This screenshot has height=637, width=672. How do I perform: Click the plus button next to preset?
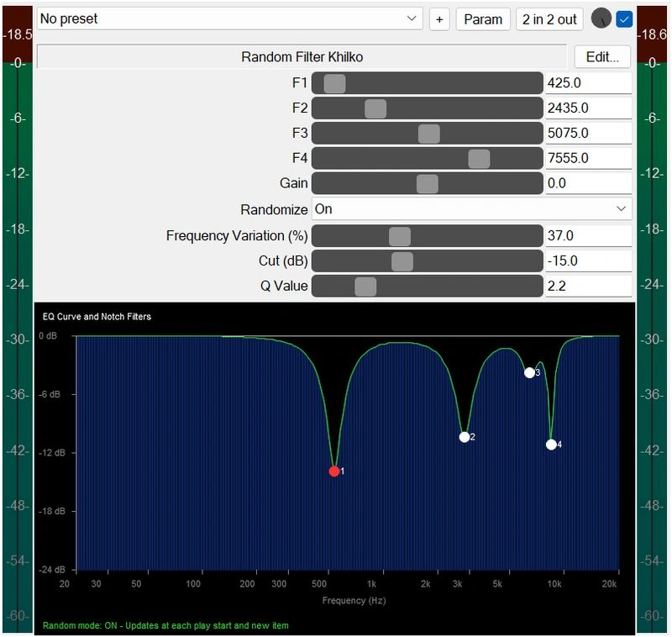[439, 19]
